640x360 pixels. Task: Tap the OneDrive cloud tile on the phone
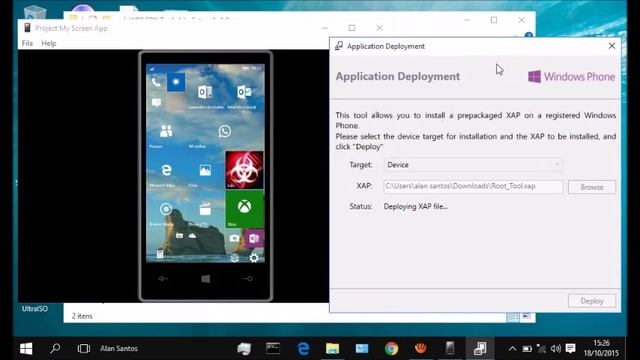[192, 236]
